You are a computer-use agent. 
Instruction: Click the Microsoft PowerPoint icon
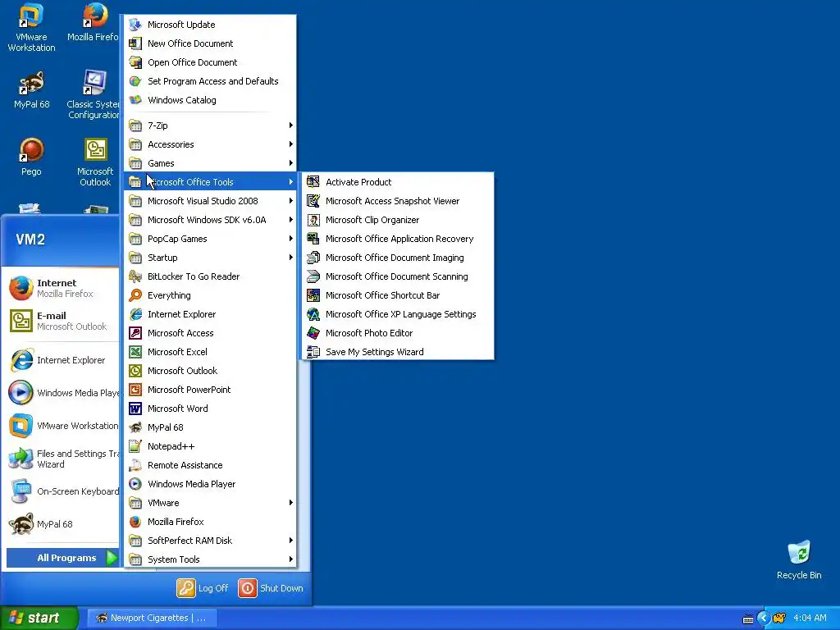(x=135, y=390)
